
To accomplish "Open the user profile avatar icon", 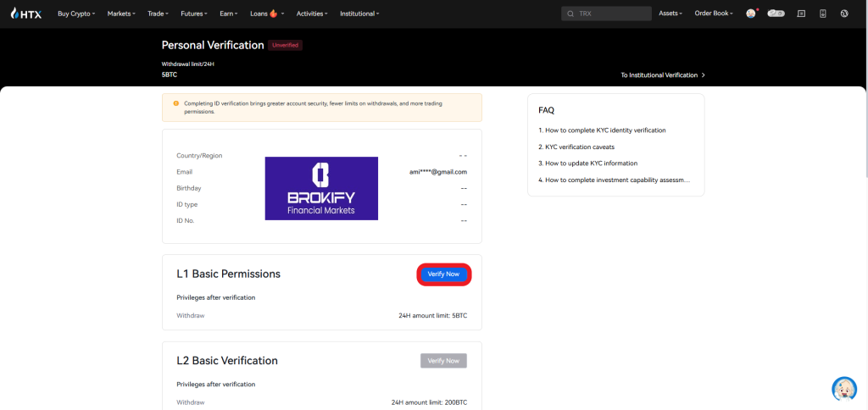I will [751, 14].
